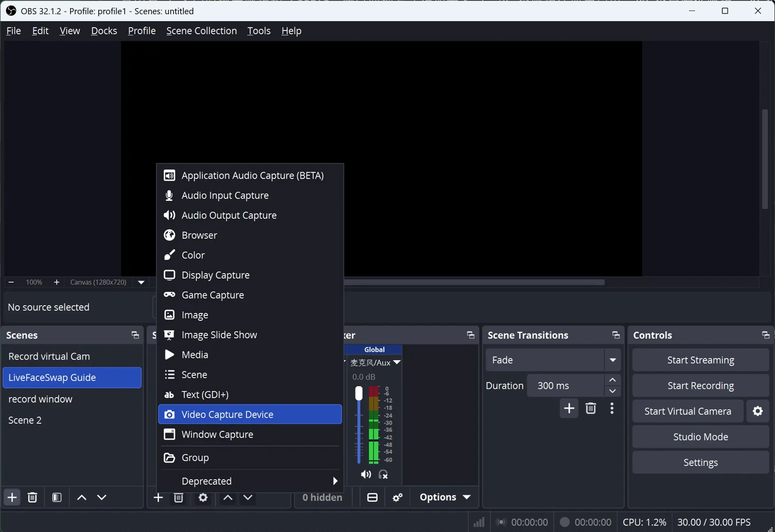
Task: Open virtual camera settings gear
Action: pyautogui.click(x=758, y=411)
